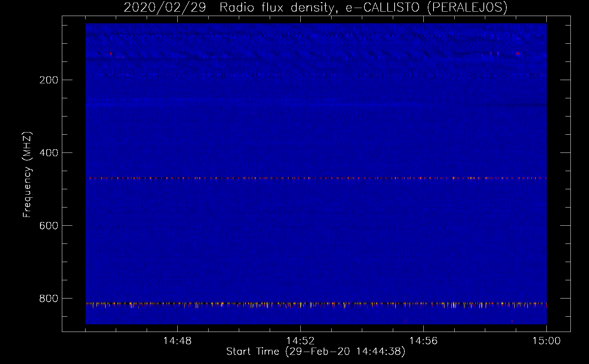Screen dimensions: 589x364
Task: Select the Frequency (MHZ) axis label
Action: coord(27,175)
